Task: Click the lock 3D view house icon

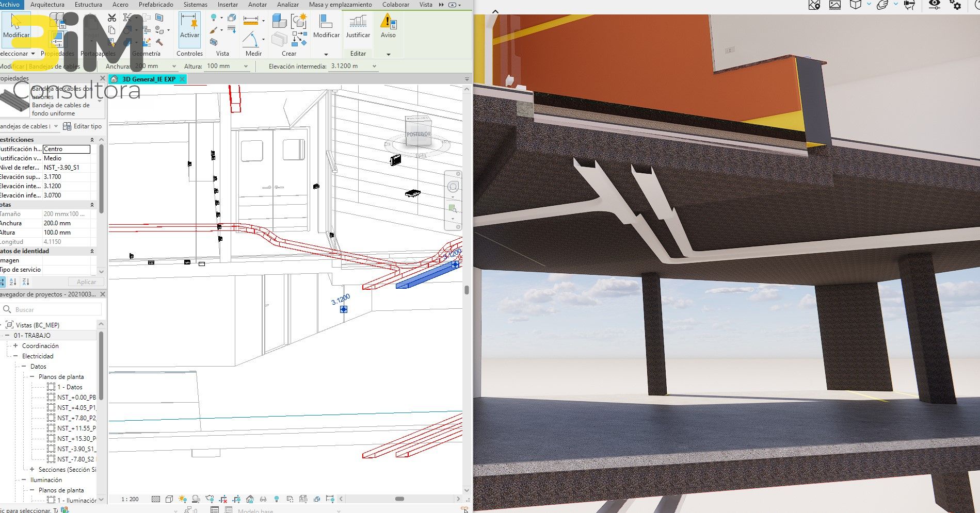Action: point(250,499)
